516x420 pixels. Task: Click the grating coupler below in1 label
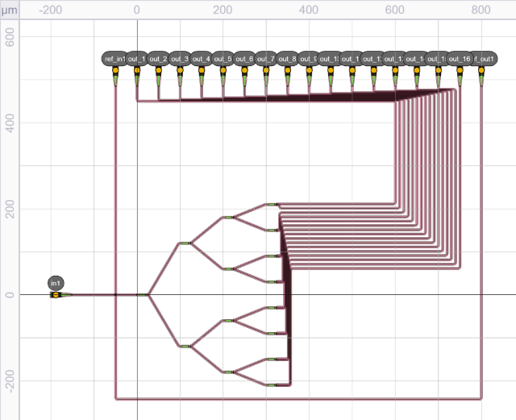pyautogui.click(x=56, y=295)
